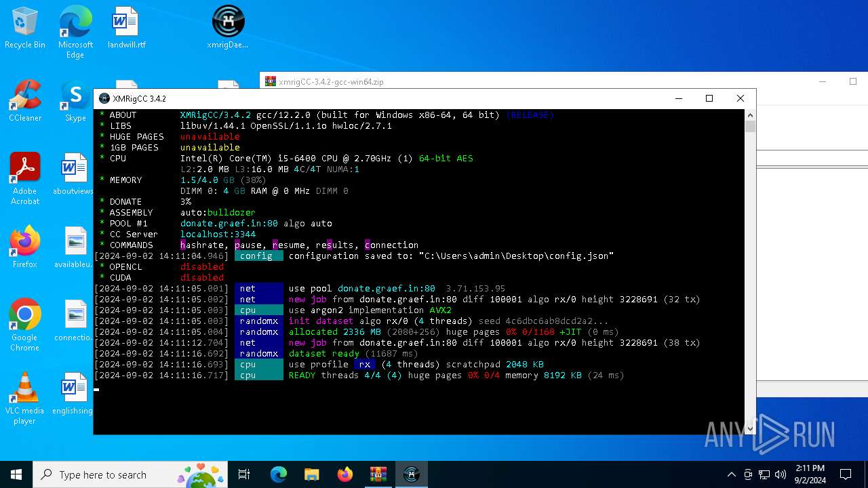
Task: Open the clock and date flyout
Action: [810, 474]
